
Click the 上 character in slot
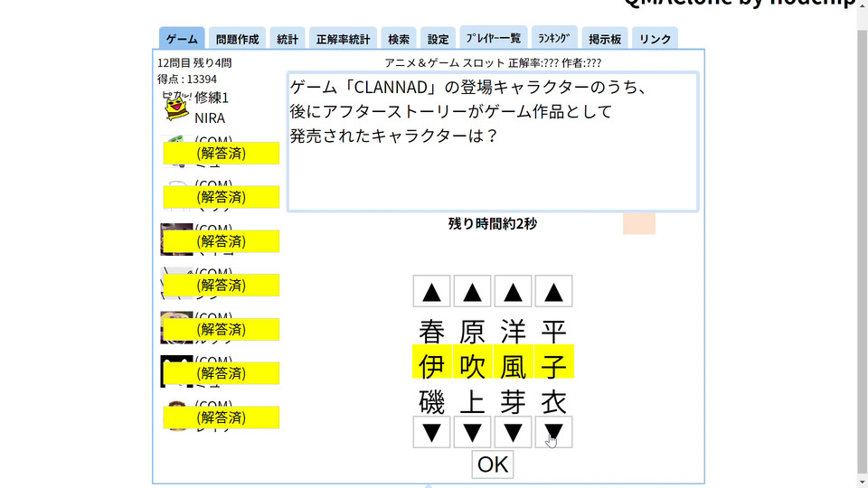(472, 402)
